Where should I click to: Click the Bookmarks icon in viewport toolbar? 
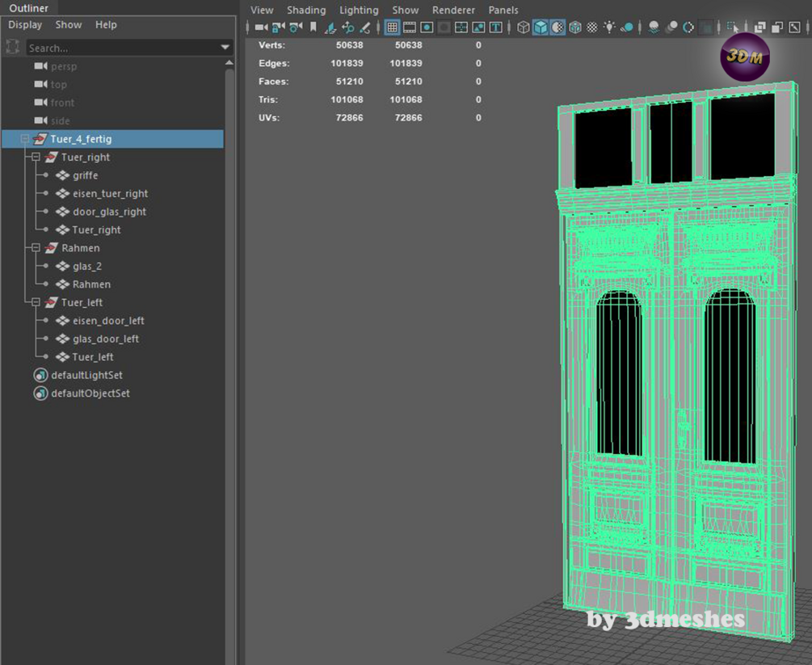click(x=313, y=27)
